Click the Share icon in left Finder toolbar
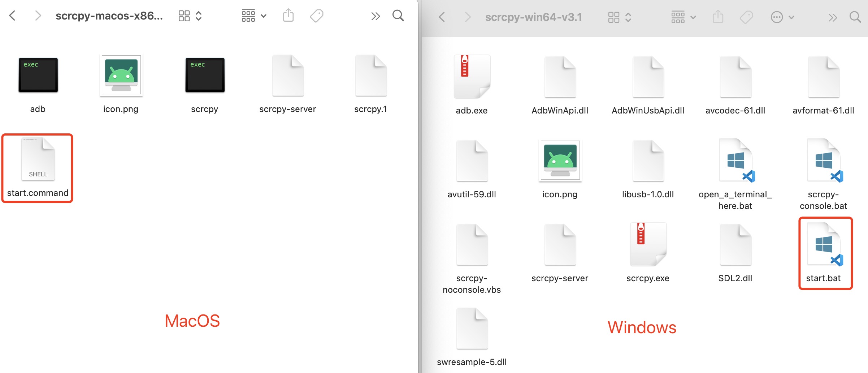868x373 pixels. [288, 16]
